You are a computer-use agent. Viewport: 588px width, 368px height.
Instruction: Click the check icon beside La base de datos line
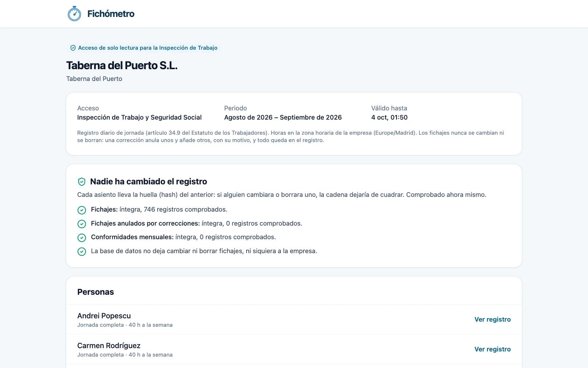click(82, 251)
